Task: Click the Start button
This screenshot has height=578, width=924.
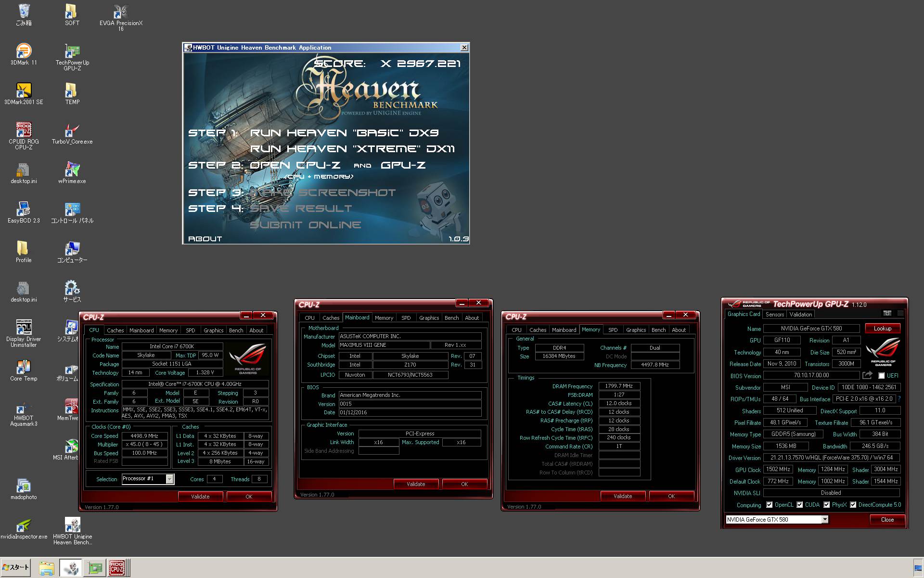Action: (16, 567)
